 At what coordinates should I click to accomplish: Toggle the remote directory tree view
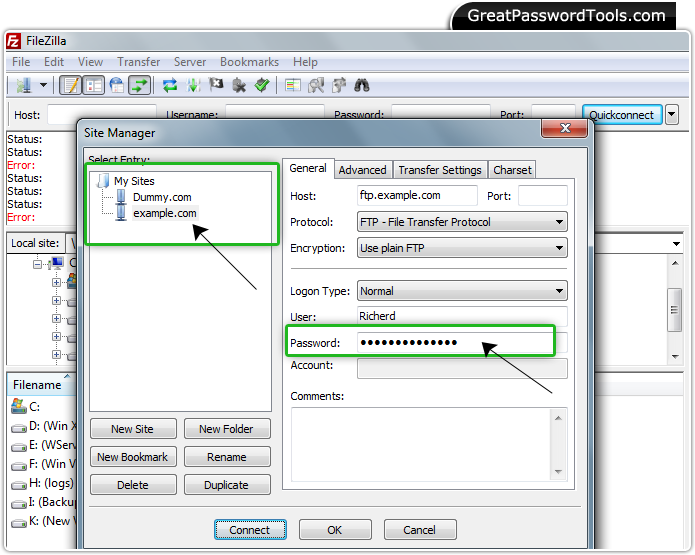pos(117,85)
